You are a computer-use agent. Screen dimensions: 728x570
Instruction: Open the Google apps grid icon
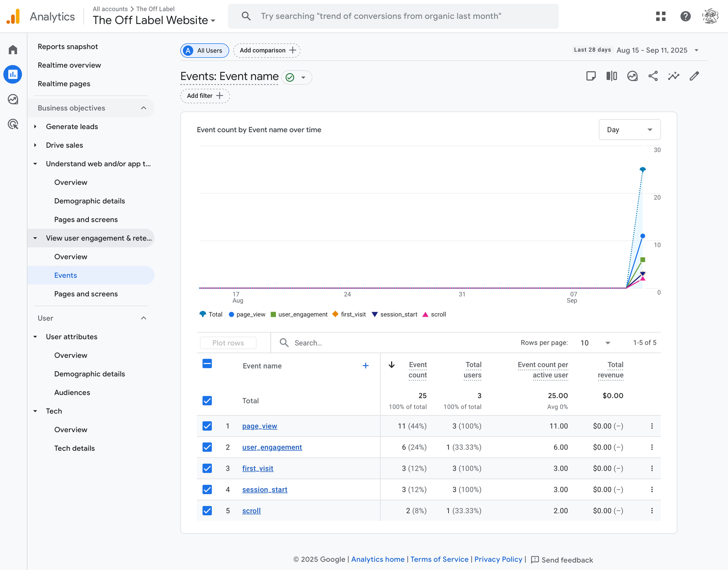pyautogui.click(x=661, y=16)
